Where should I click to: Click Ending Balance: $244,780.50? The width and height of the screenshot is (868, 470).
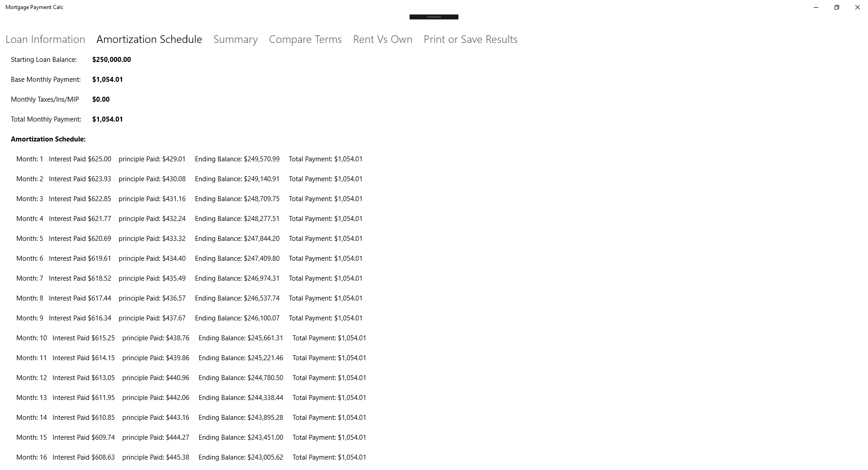pyautogui.click(x=241, y=378)
